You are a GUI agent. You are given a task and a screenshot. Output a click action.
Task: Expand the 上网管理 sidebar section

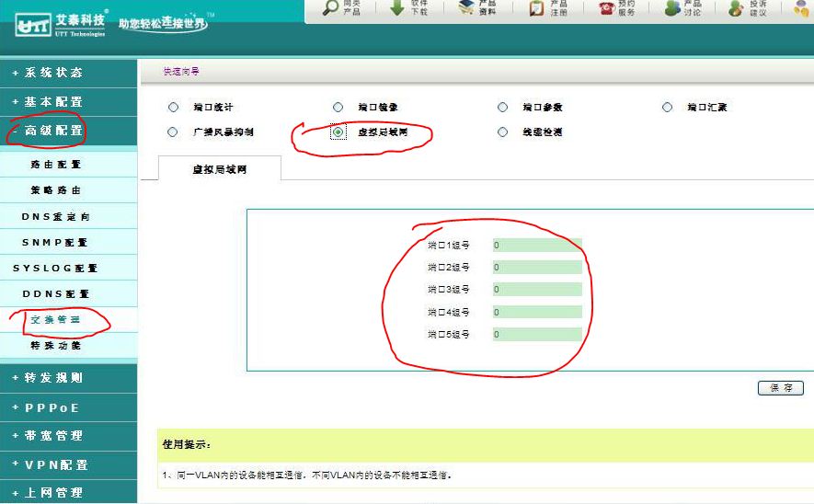pyautogui.click(x=69, y=493)
